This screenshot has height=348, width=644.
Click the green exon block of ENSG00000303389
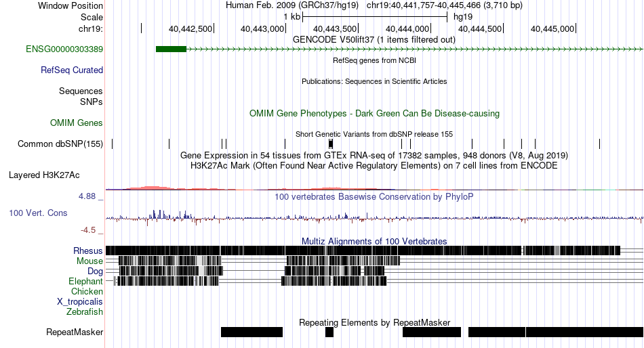pyautogui.click(x=171, y=49)
